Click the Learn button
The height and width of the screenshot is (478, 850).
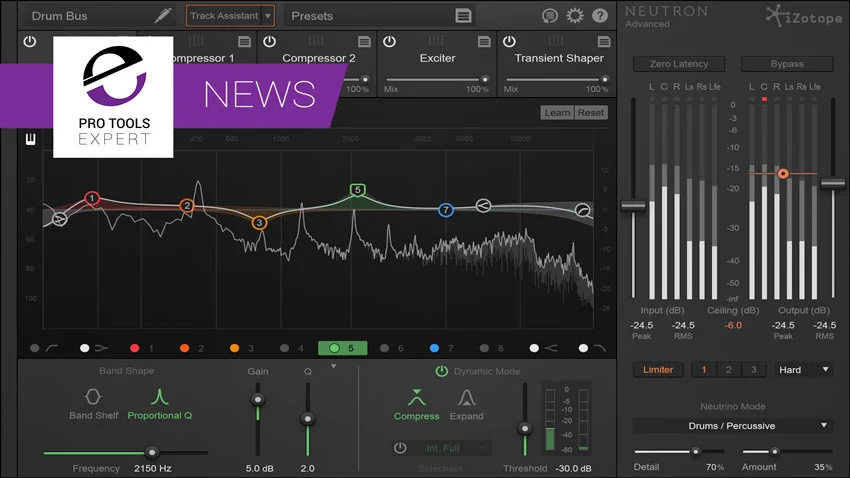557,112
